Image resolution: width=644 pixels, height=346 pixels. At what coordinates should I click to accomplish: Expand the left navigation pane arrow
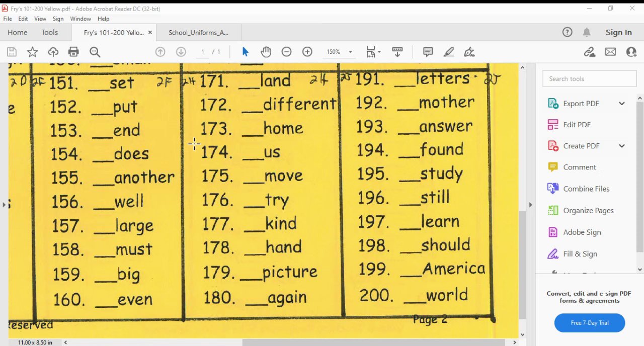pos(4,205)
